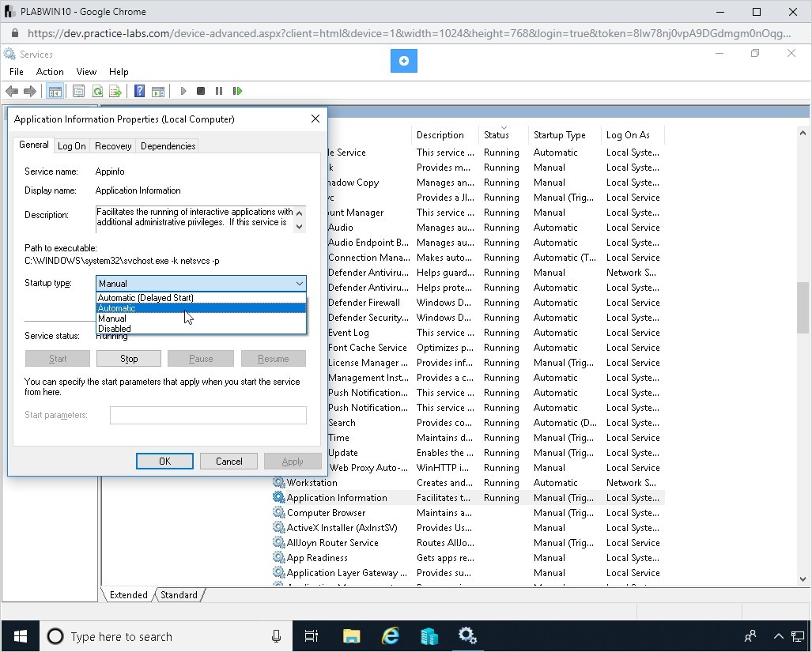Click the gear icon beside AllJoyn Router Service
812x652 pixels.
(x=278, y=542)
